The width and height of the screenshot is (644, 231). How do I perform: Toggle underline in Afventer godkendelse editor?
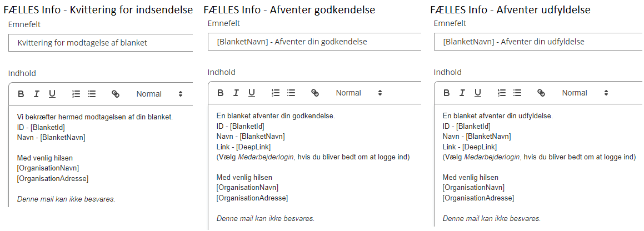click(251, 93)
